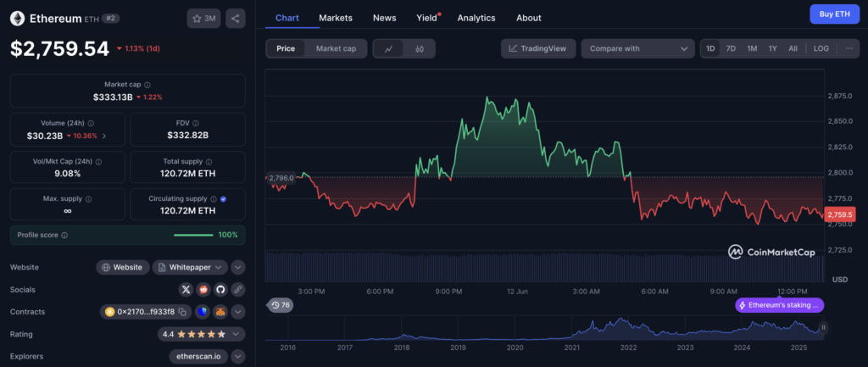Expand more explorers chevron
Viewport: 868px width, 367px height.
click(x=238, y=357)
